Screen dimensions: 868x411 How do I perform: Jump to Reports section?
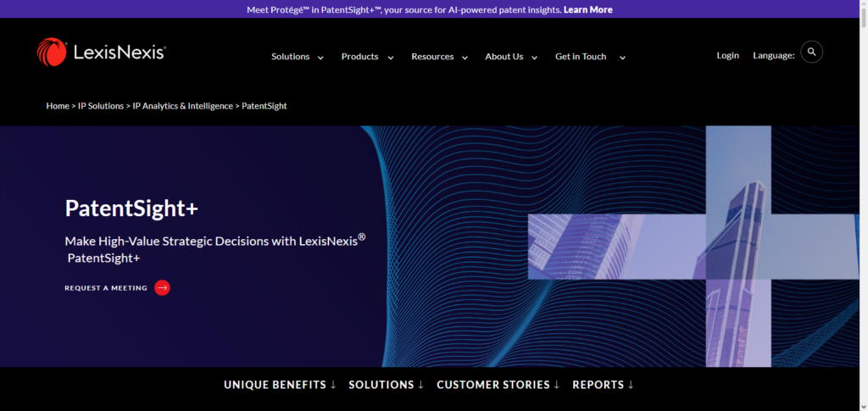coord(604,385)
